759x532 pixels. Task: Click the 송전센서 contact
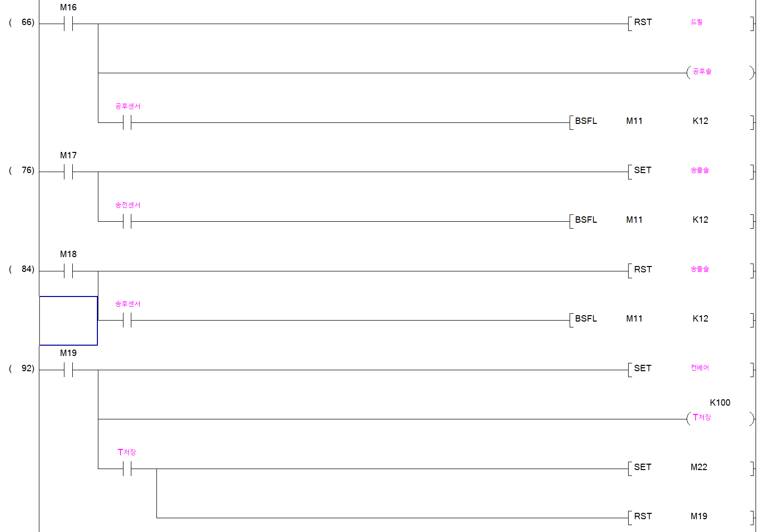click(x=127, y=221)
